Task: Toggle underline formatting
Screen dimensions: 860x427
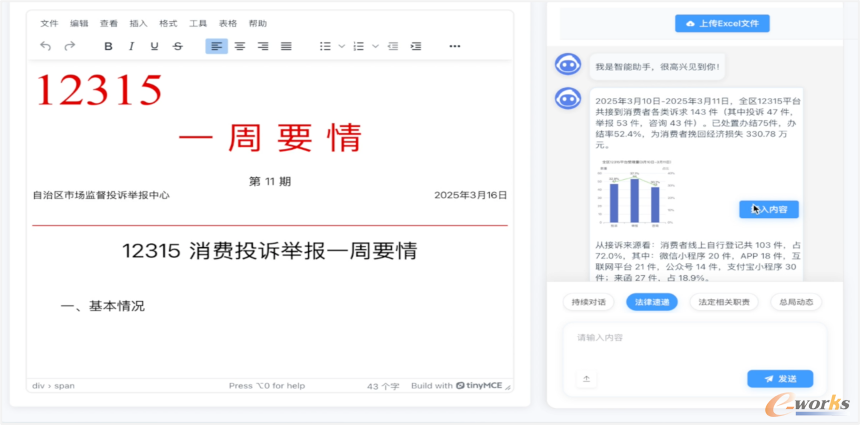Action: click(154, 46)
